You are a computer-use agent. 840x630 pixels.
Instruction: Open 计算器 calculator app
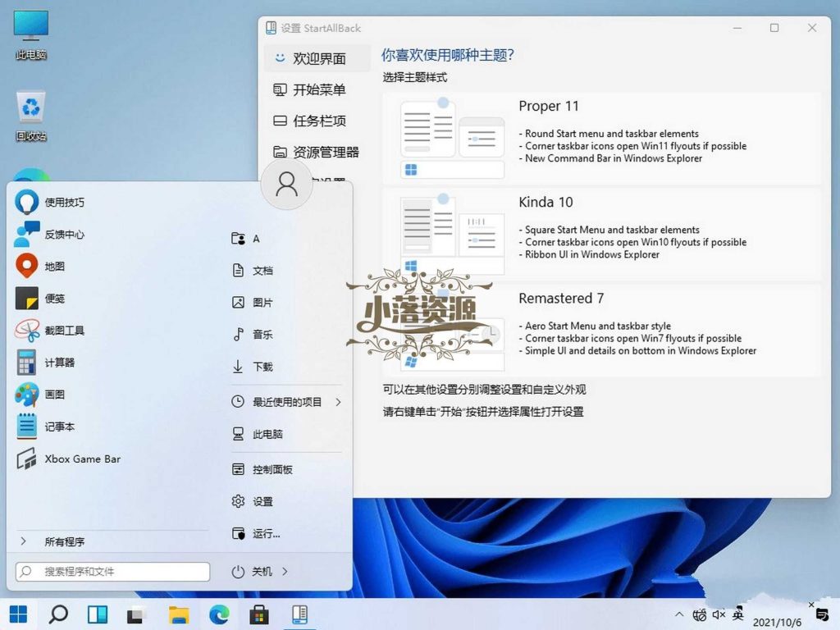point(46,363)
